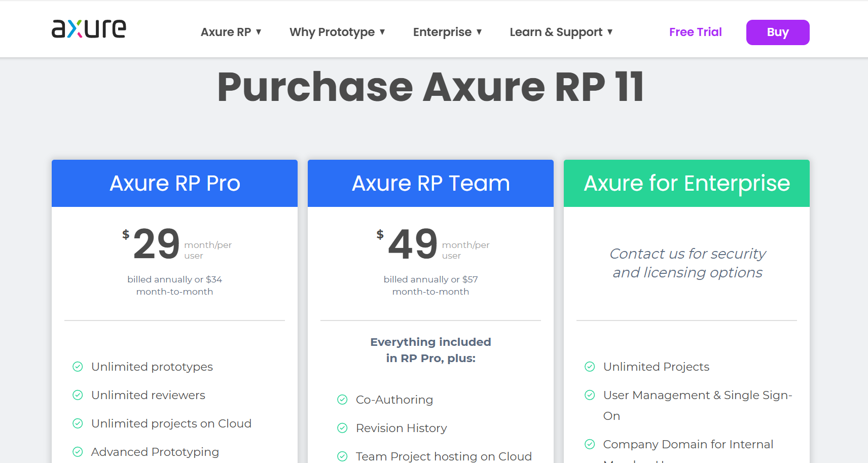Click 'Revision History' feature text
The width and height of the screenshot is (868, 463).
[402, 429]
